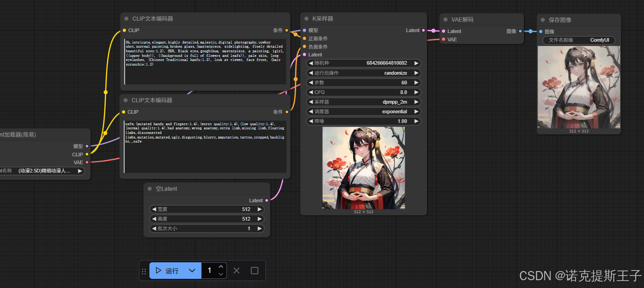This screenshot has width=644, height=288.
Task: Collapse the 保存图像 node via its title dot
Action: [543, 20]
